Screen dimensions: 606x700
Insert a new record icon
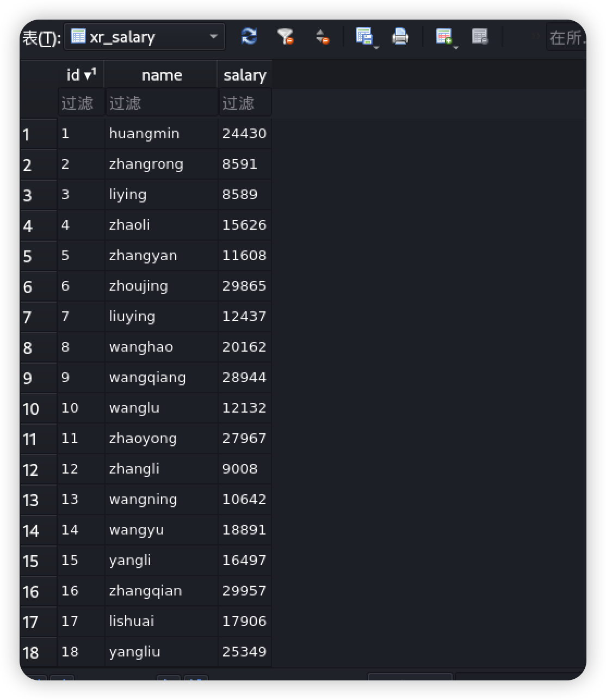point(443,36)
